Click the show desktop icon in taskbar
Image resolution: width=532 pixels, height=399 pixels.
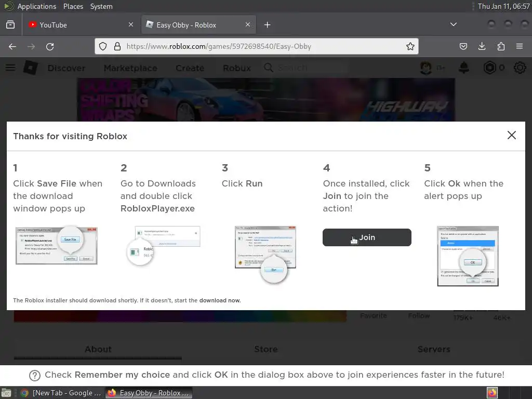tap(6, 393)
